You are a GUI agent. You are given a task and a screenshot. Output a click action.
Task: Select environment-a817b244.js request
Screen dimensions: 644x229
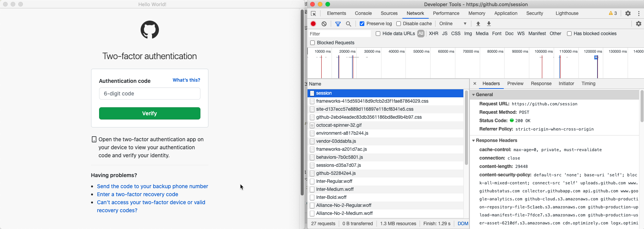pos(385,133)
